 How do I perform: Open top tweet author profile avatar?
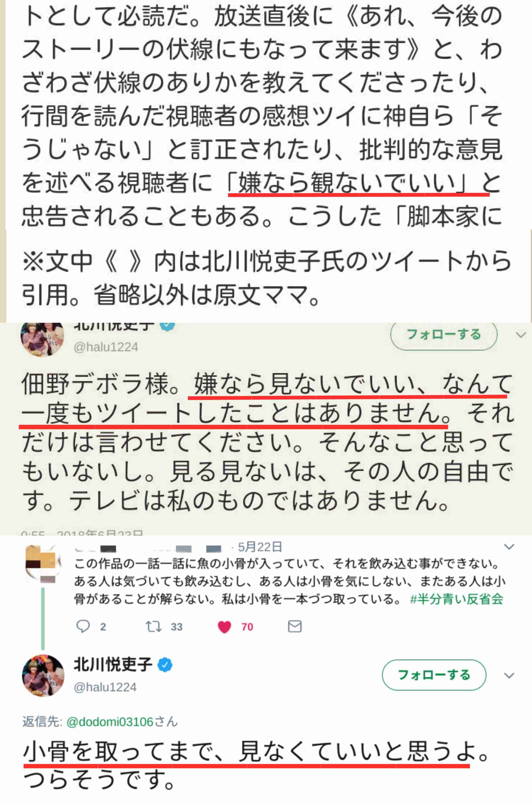tap(42, 339)
